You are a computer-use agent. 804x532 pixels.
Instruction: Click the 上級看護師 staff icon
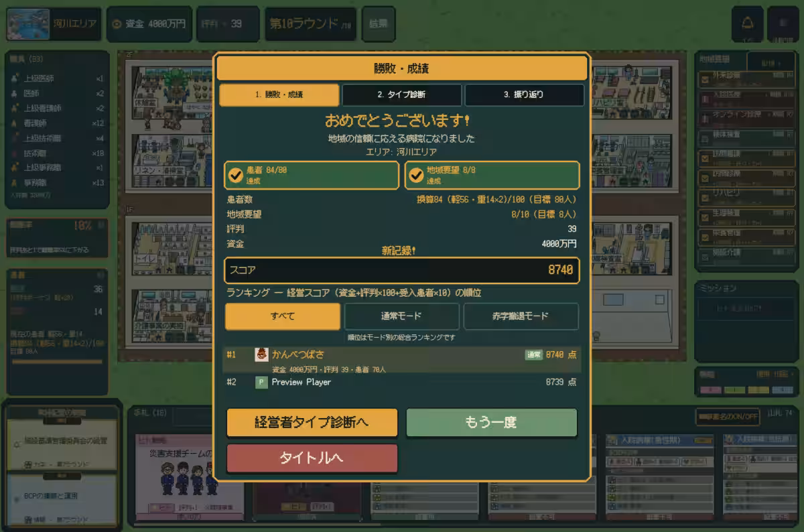(x=14, y=108)
